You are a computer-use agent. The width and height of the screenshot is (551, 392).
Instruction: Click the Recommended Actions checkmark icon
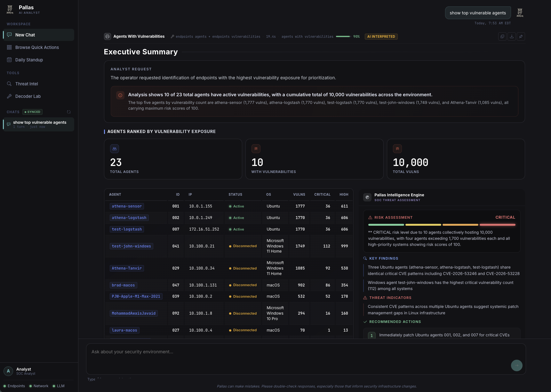pyautogui.click(x=365, y=322)
